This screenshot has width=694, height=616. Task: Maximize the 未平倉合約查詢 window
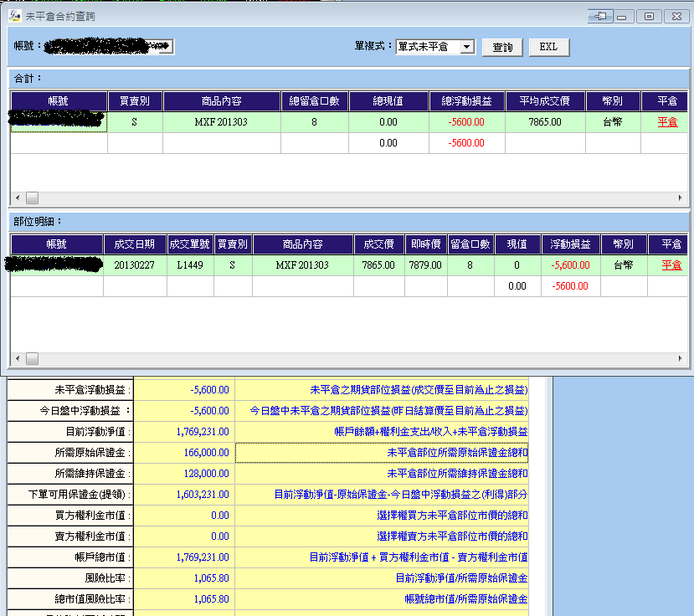click(649, 17)
